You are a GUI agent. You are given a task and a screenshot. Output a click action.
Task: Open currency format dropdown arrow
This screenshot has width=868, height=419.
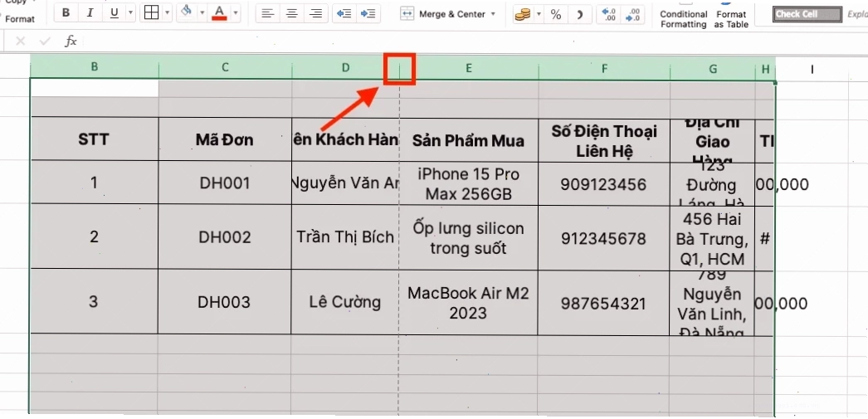(539, 14)
